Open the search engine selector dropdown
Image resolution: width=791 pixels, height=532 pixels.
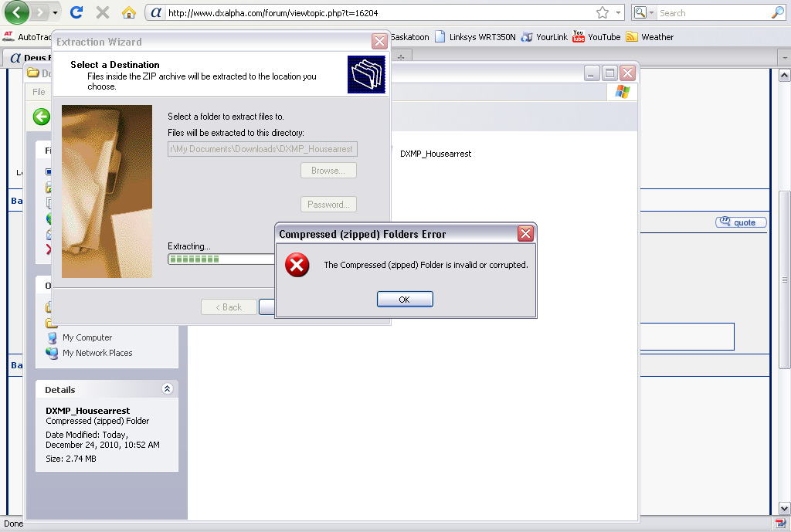[643, 12]
